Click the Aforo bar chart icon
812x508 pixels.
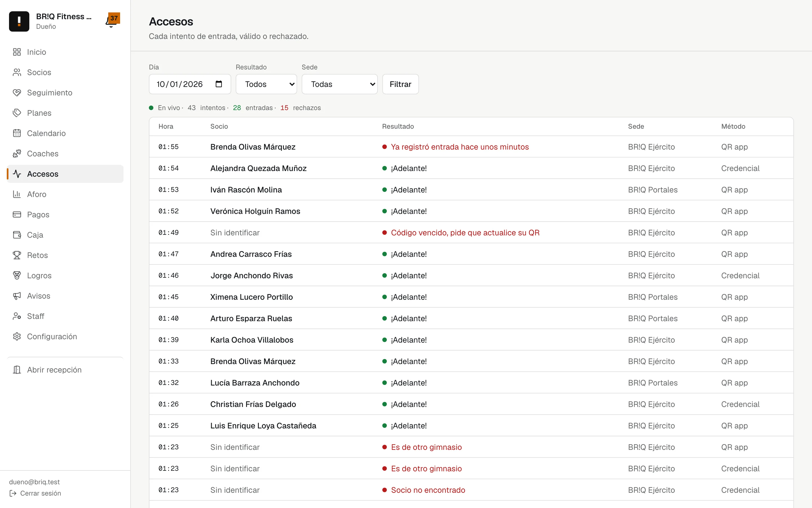(x=17, y=194)
